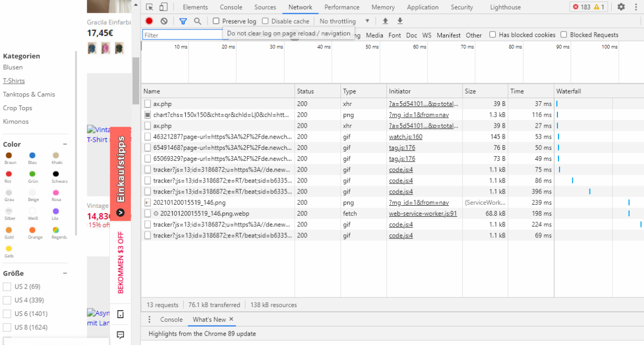Switch to the Application tab
Image resolution: width=644 pixels, height=345 pixels.
423,7
